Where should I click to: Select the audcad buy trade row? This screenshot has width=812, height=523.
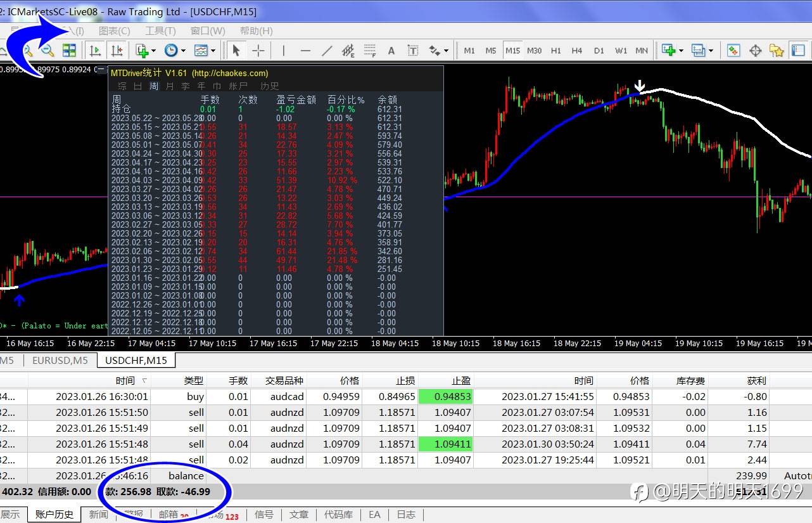point(406,396)
